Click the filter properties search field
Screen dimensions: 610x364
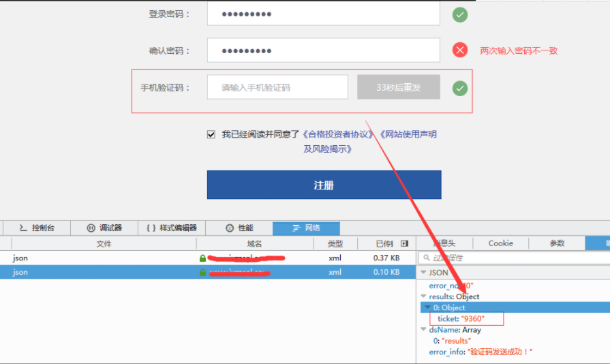point(514,258)
